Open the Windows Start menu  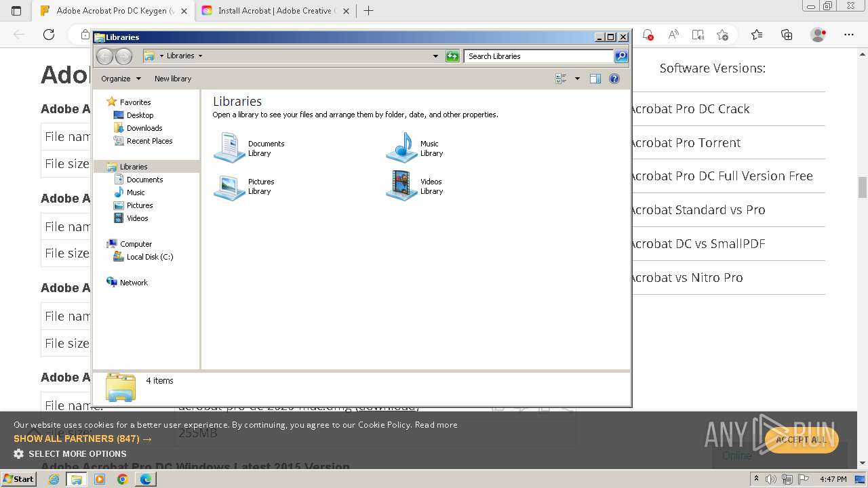click(x=19, y=479)
